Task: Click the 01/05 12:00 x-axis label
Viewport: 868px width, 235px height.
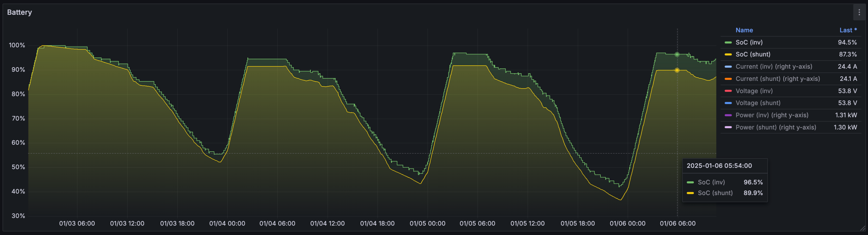Action: click(527, 224)
